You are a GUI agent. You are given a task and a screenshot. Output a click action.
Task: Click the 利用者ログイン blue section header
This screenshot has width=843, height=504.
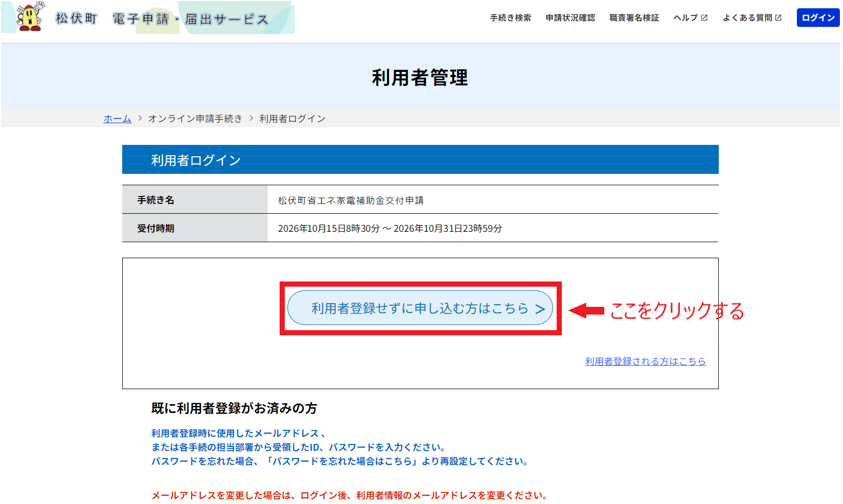(x=420, y=159)
